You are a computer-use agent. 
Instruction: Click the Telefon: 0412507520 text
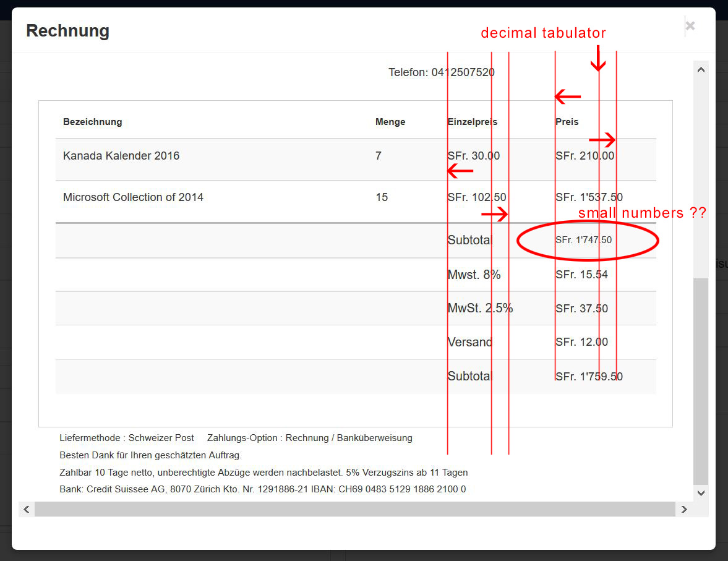pyautogui.click(x=442, y=72)
